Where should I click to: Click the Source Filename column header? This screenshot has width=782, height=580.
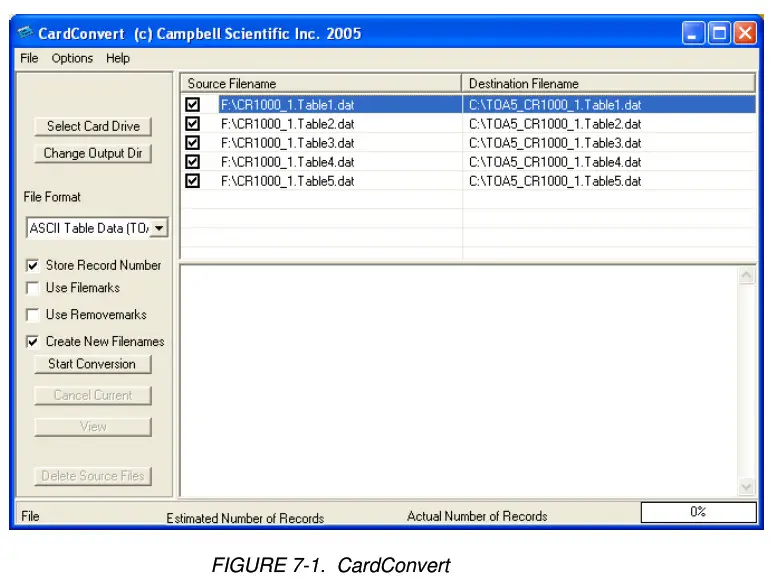pos(321,83)
